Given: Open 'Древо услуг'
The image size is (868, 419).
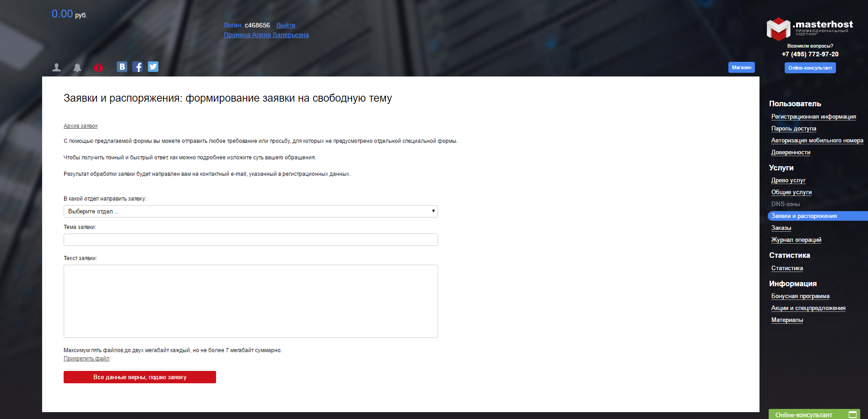Looking at the screenshot, I should click(x=788, y=180).
